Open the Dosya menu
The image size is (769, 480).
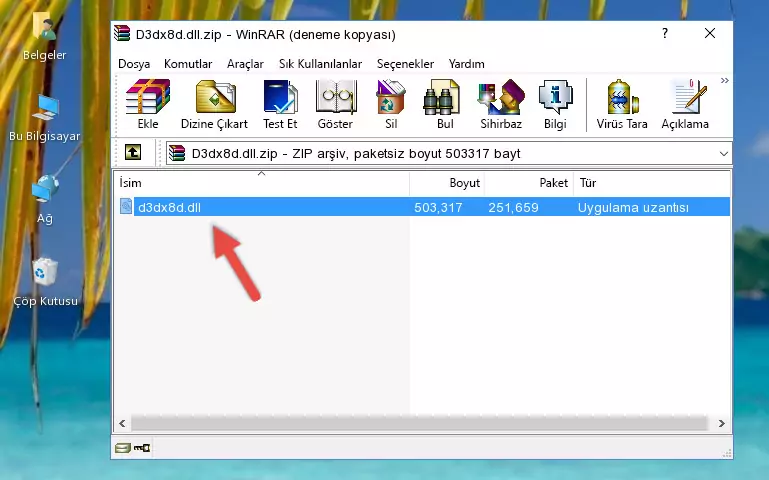(134, 64)
